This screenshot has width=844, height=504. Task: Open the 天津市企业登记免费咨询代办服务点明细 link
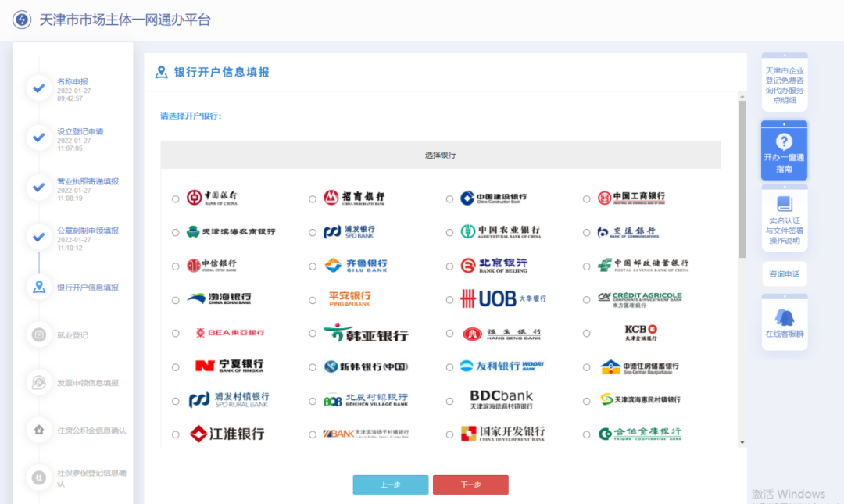coord(784,82)
